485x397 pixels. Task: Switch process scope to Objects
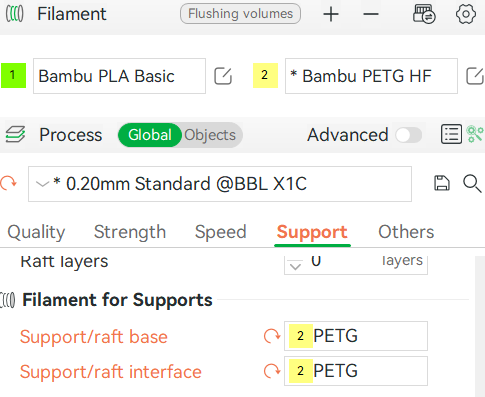[x=210, y=135]
